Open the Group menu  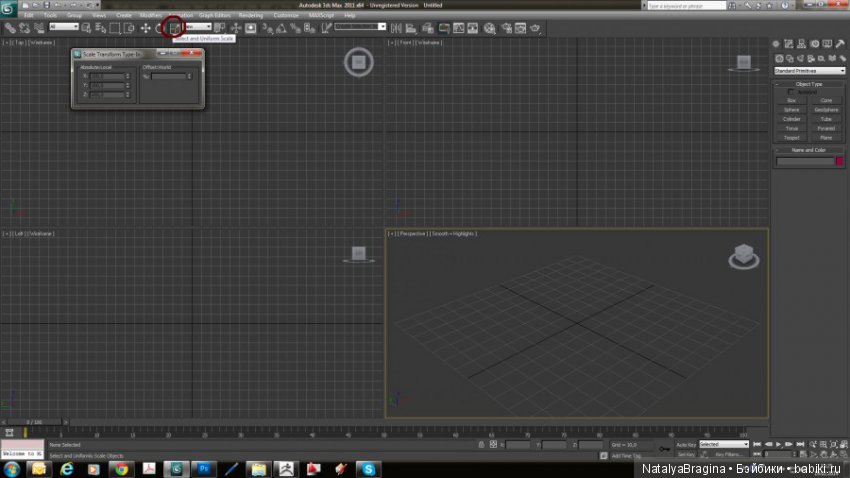[74, 15]
